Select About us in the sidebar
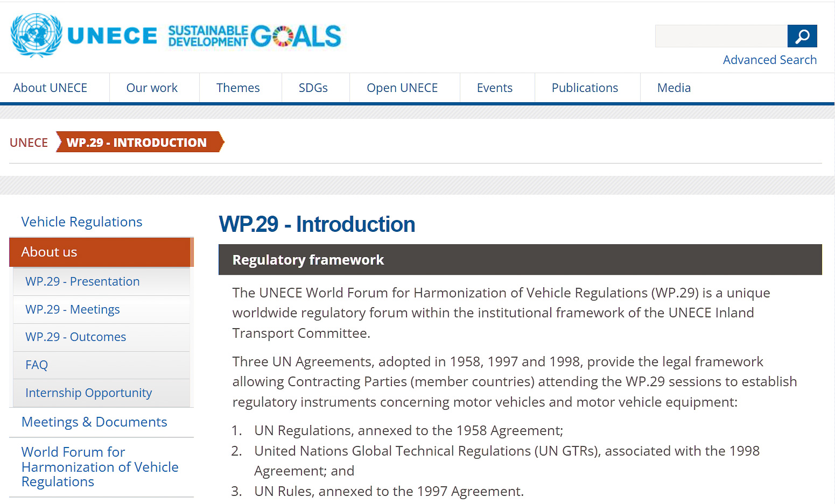This screenshot has width=835, height=504. tap(49, 252)
